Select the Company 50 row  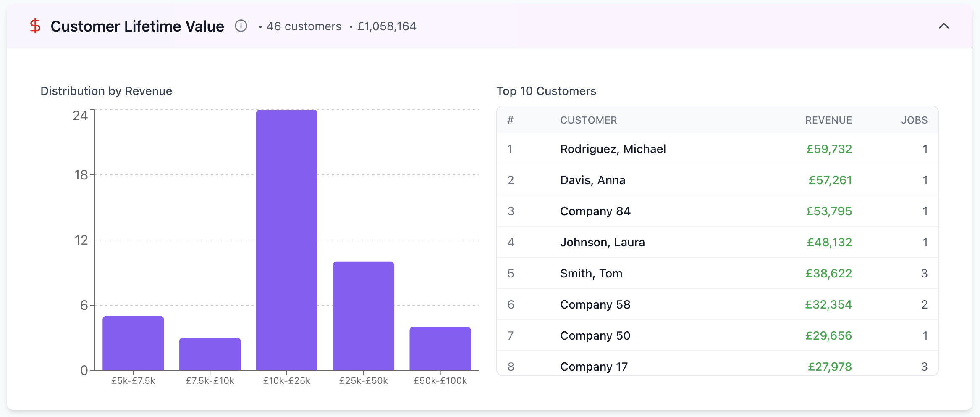(x=717, y=335)
